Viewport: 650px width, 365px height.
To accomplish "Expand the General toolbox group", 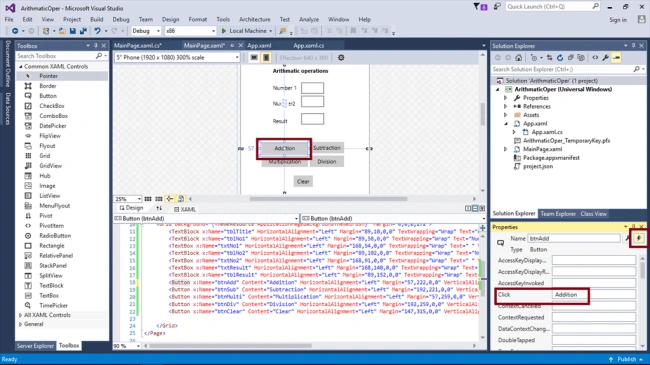I will (x=20, y=324).
